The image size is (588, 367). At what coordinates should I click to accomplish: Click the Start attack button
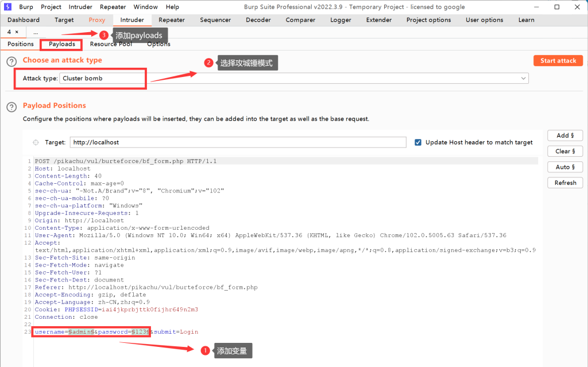pos(558,60)
